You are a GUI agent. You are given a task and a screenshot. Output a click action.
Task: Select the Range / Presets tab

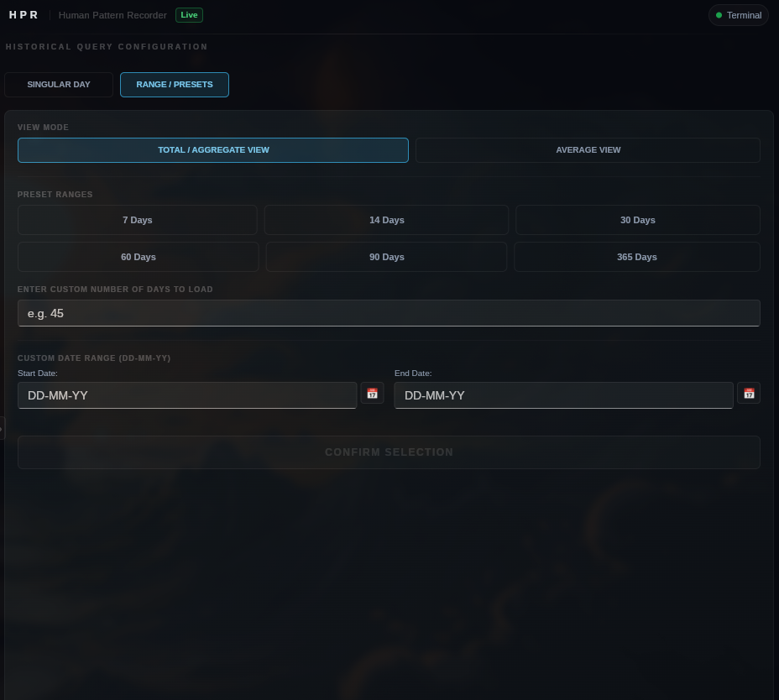[x=175, y=85]
